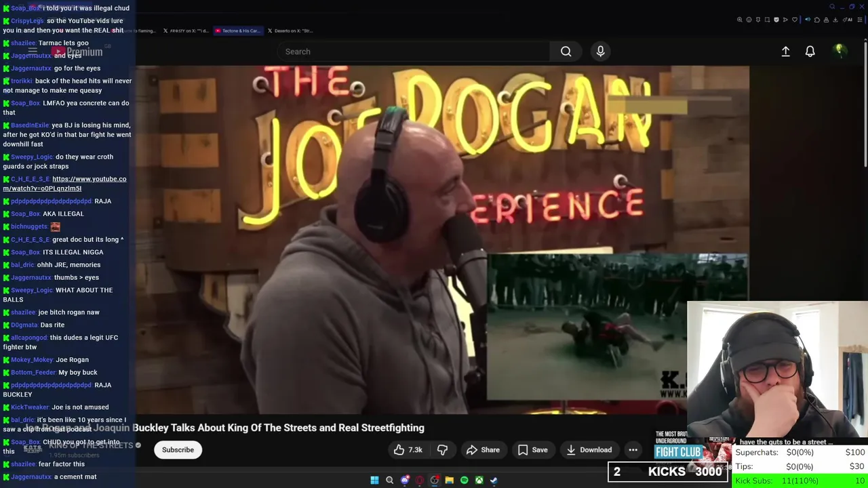The width and height of the screenshot is (868, 488).
Task: Subscribe to King of the Streets channel
Action: [x=178, y=450]
